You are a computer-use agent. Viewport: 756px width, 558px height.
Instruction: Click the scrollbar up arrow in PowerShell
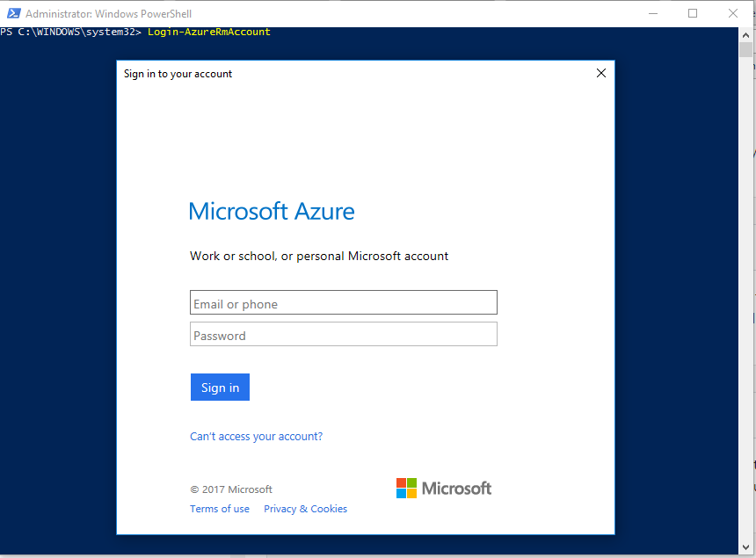click(745, 34)
